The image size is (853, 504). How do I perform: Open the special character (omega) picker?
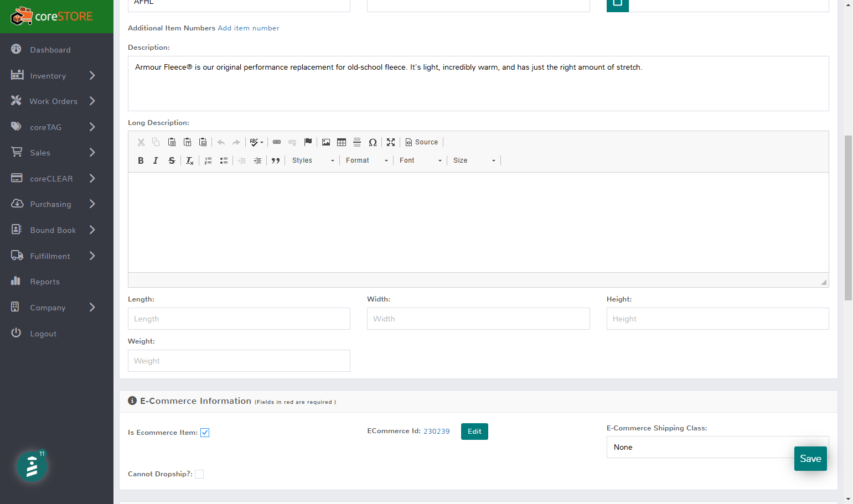[373, 142]
